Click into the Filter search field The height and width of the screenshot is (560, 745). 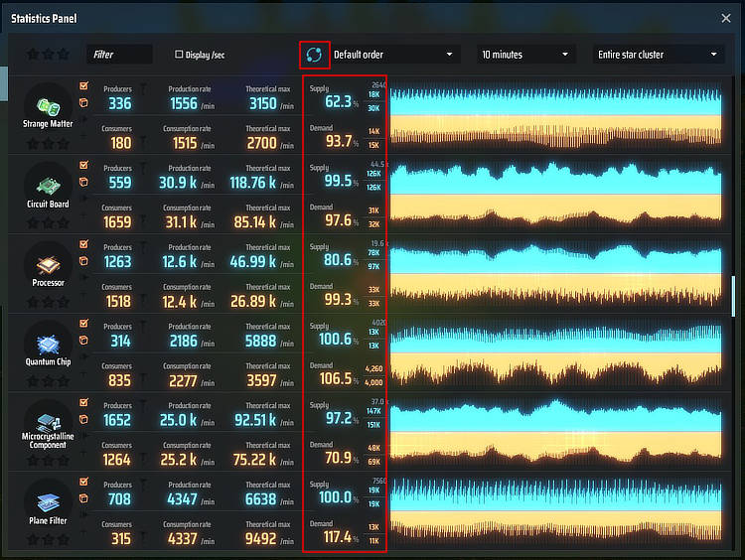click(119, 55)
